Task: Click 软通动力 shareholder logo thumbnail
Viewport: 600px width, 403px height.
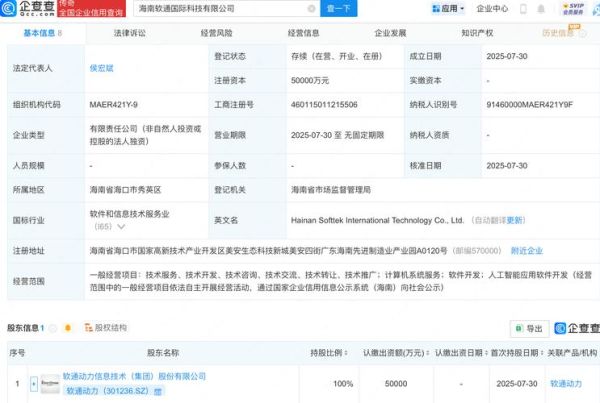Action: [50, 384]
